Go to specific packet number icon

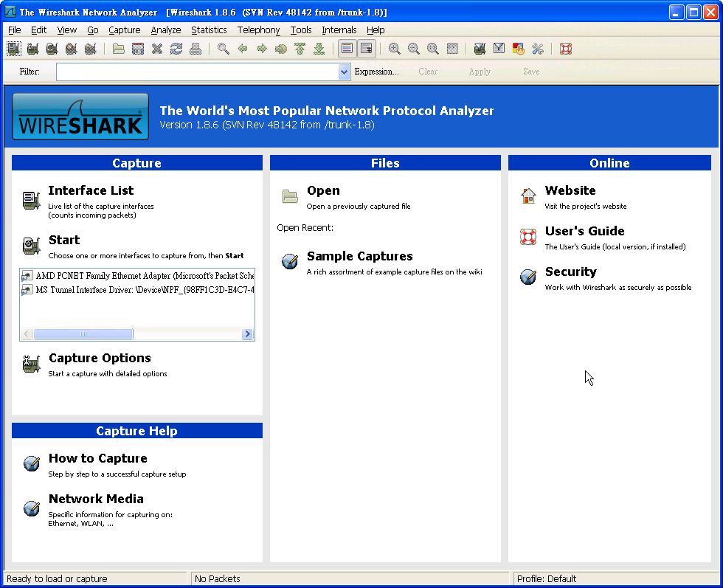281,49
